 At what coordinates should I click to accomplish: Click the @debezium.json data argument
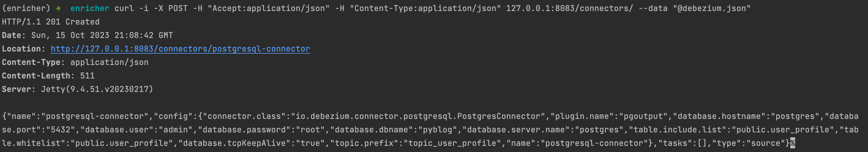(712, 8)
